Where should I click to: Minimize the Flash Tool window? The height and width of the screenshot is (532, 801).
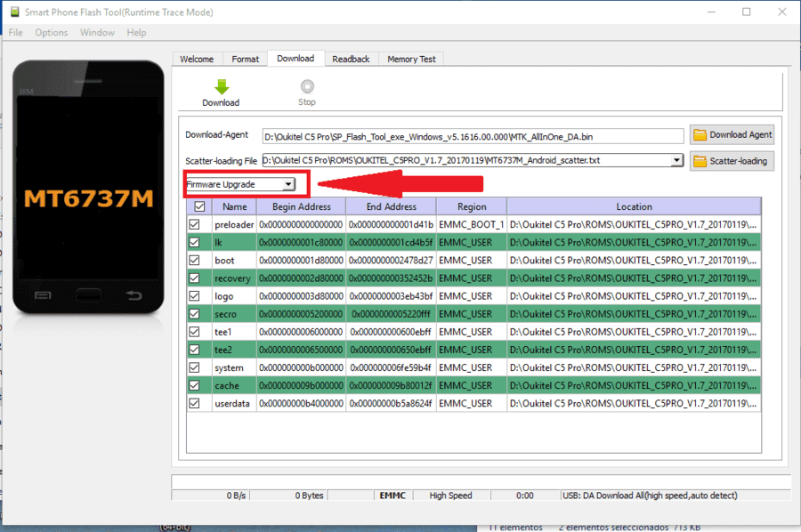click(711, 12)
